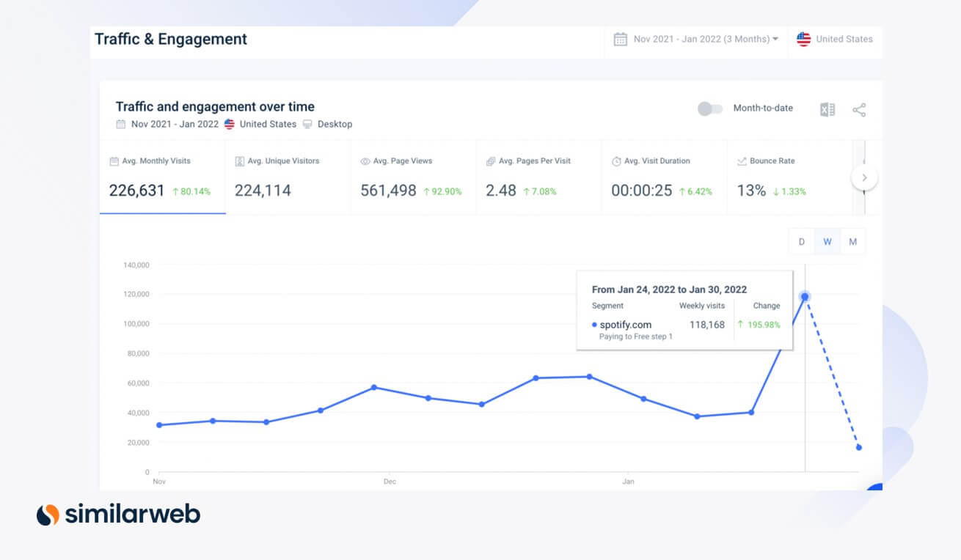
Task: Switch chart granularity to daily (D)
Action: click(x=802, y=242)
